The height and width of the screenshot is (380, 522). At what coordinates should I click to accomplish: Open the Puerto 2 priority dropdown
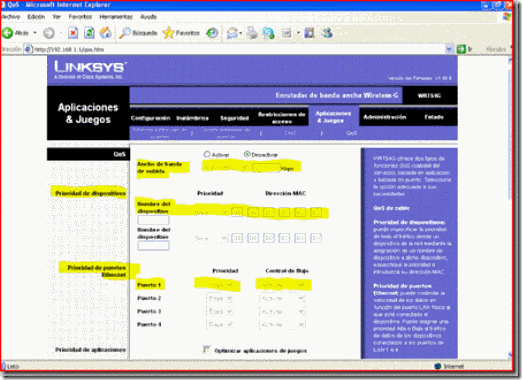tap(220, 298)
